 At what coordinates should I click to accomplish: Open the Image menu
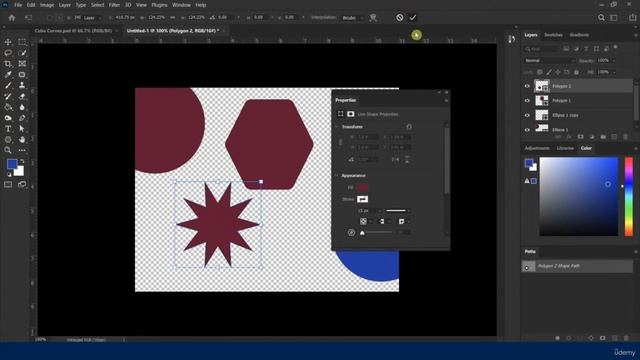click(47, 5)
